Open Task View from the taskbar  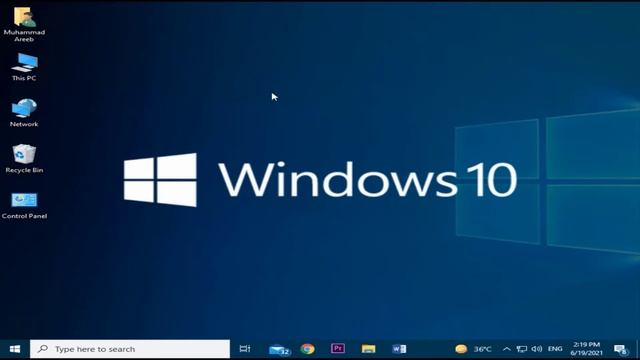(x=245, y=349)
